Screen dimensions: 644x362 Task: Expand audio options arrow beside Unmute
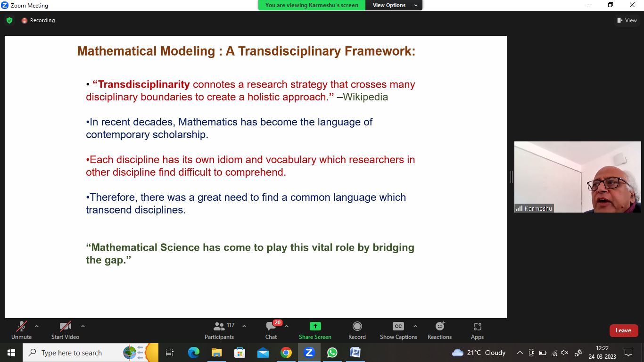tap(37, 326)
